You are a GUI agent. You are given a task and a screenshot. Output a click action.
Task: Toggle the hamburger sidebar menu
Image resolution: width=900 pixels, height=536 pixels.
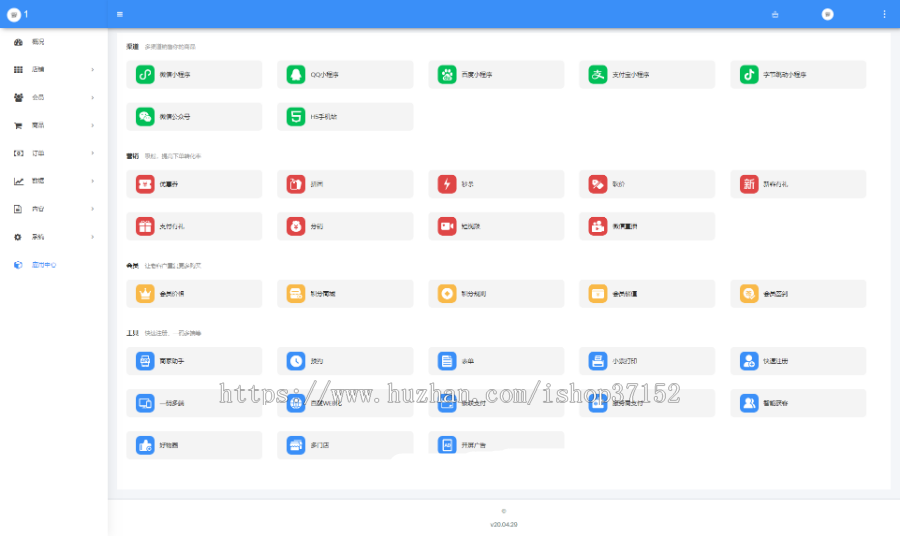pos(120,14)
